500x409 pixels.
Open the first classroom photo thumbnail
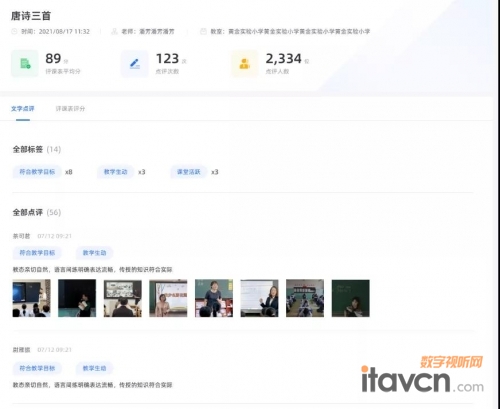(x=32, y=298)
